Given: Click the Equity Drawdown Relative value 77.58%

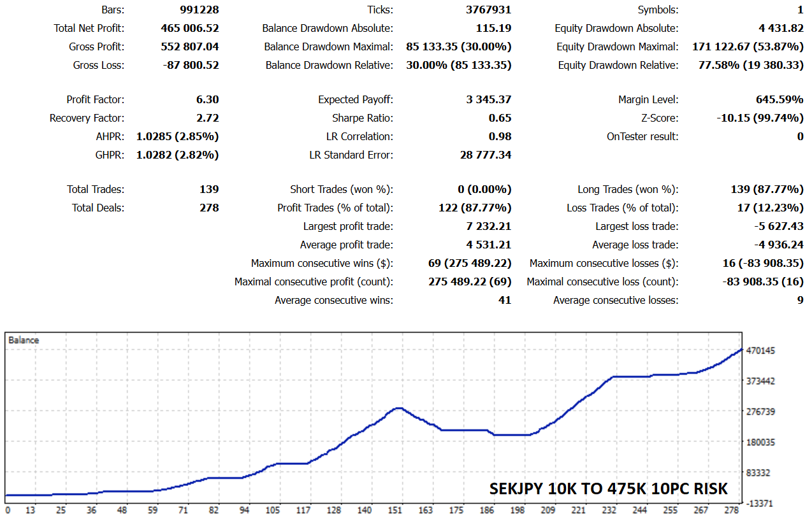Looking at the screenshot, I should (x=751, y=66).
